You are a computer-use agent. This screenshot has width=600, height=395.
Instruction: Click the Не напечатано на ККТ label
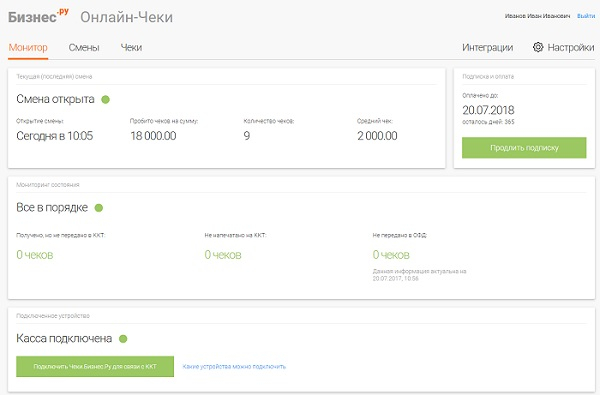click(x=235, y=235)
